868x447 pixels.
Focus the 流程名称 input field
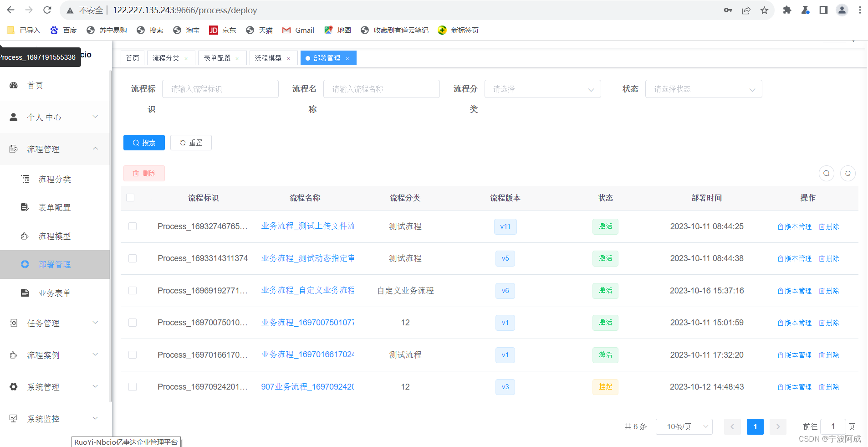pyautogui.click(x=382, y=89)
